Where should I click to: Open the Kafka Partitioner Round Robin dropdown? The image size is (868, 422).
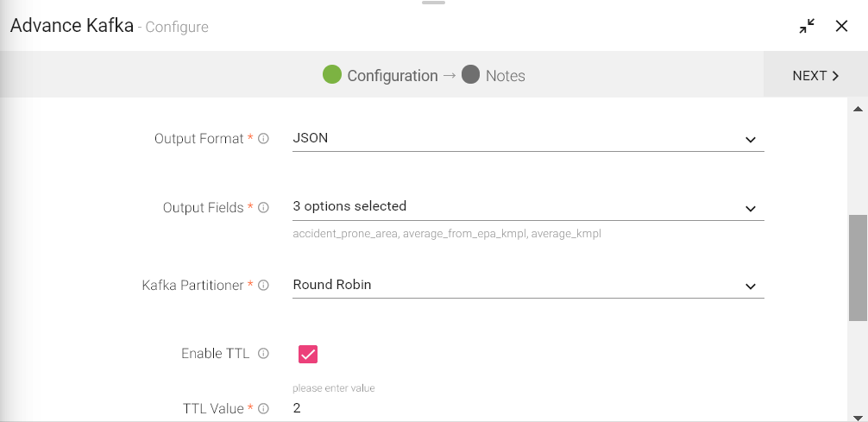[x=528, y=285]
